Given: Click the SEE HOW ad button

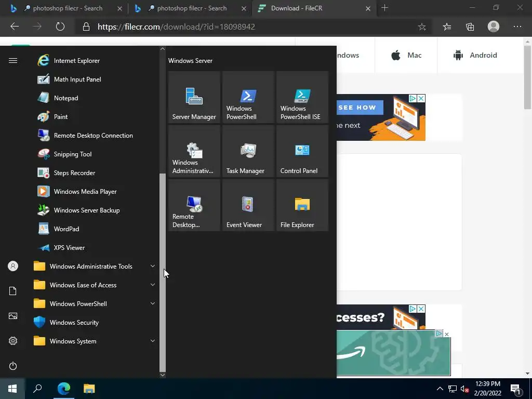Looking at the screenshot, I should [x=357, y=108].
